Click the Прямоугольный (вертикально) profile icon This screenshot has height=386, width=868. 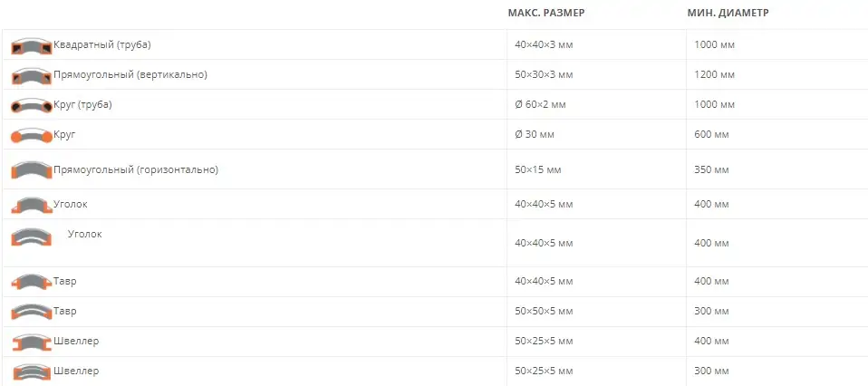[32, 76]
